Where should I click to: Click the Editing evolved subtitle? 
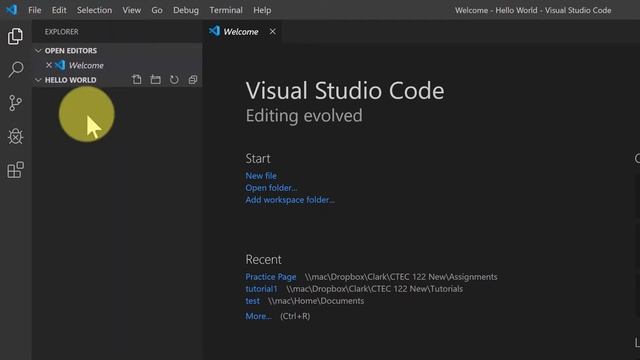[304, 116]
